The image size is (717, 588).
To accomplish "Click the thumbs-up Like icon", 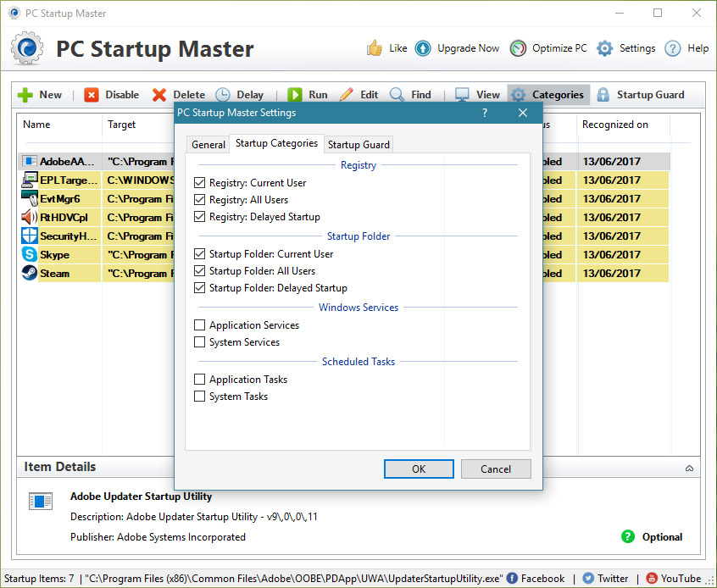I will coord(375,48).
